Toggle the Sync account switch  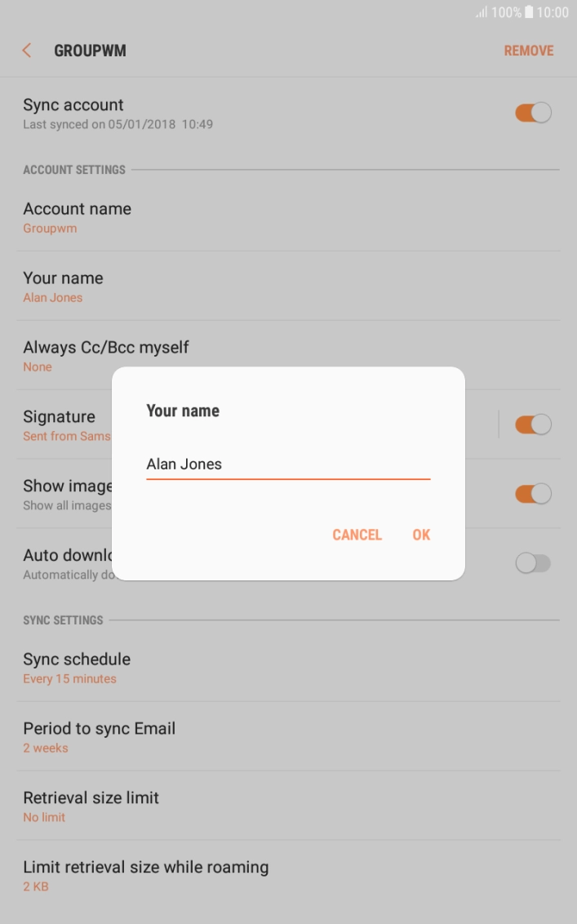pyautogui.click(x=533, y=113)
